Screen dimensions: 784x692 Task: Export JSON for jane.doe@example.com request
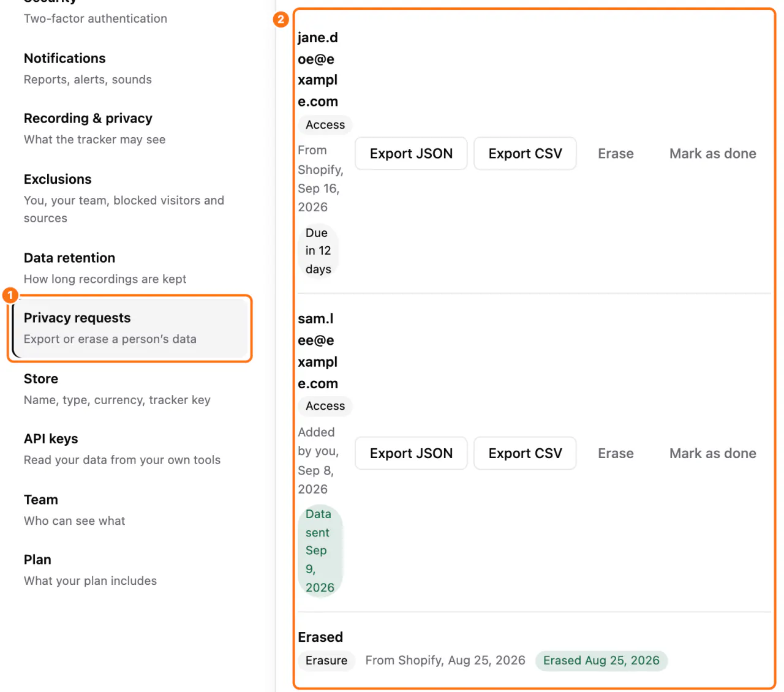[x=411, y=154]
